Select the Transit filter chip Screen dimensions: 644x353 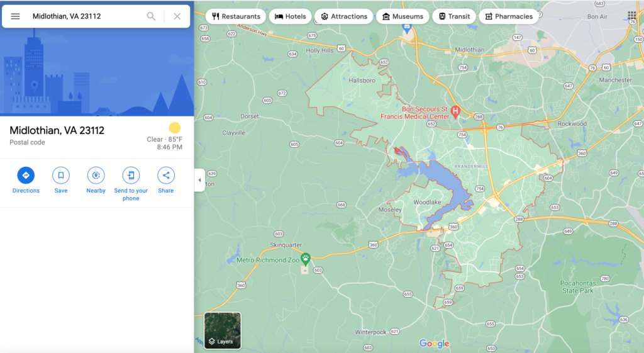pos(454,16)
